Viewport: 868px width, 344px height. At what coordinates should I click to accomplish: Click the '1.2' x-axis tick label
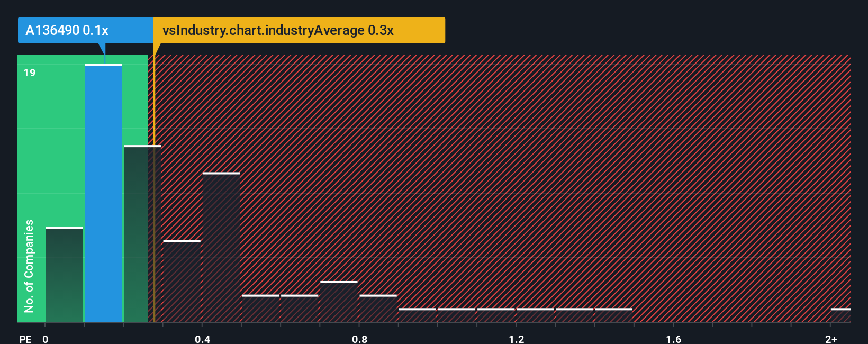(x=517, y=339)
